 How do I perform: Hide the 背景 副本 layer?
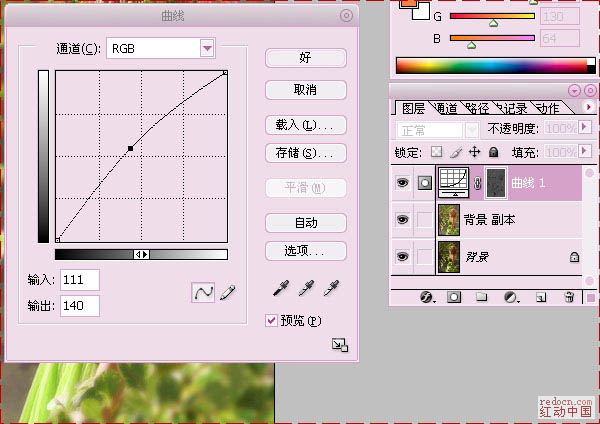402,220
